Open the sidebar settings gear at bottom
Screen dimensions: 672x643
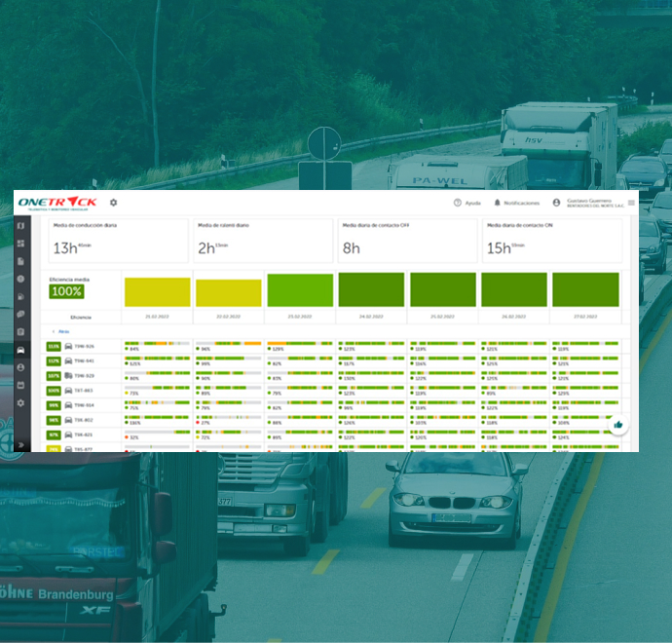(20, 402)
